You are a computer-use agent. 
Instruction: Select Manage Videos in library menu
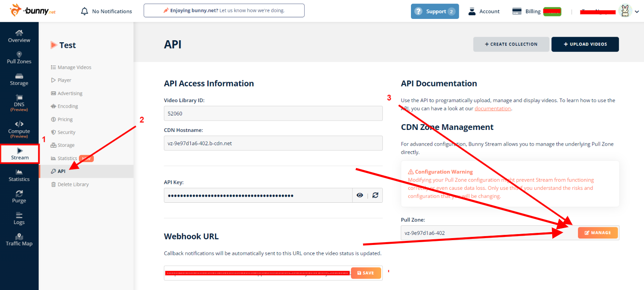74,67
